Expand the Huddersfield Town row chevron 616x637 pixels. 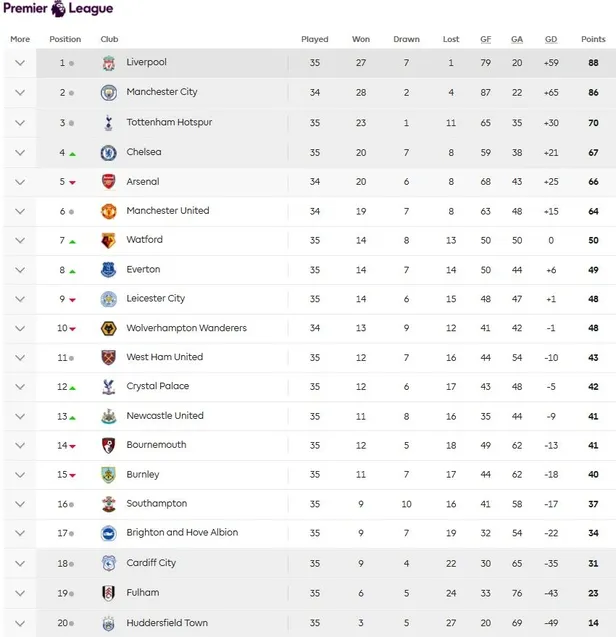(x=20, y=623)
